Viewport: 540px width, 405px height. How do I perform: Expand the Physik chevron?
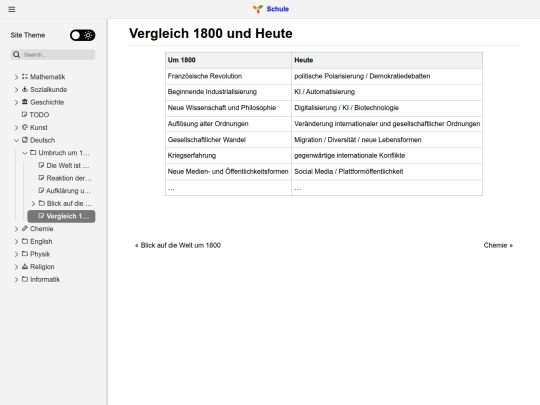click(x=16, y=255)
